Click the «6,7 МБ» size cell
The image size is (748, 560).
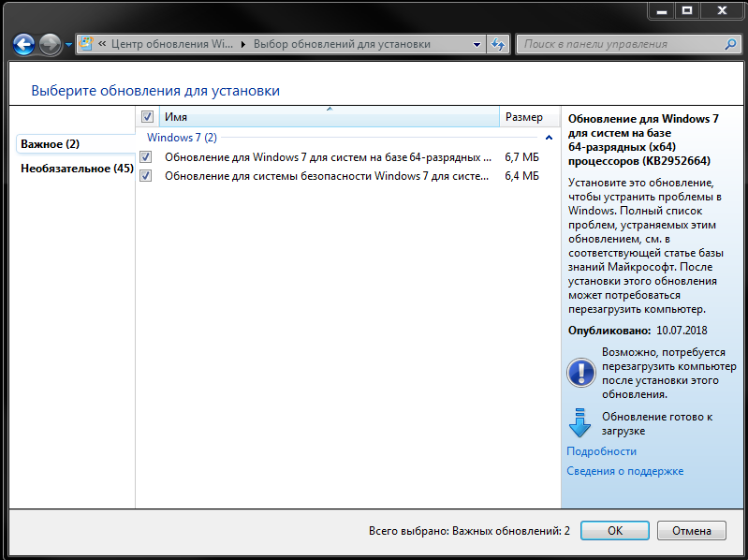(521, 157)
